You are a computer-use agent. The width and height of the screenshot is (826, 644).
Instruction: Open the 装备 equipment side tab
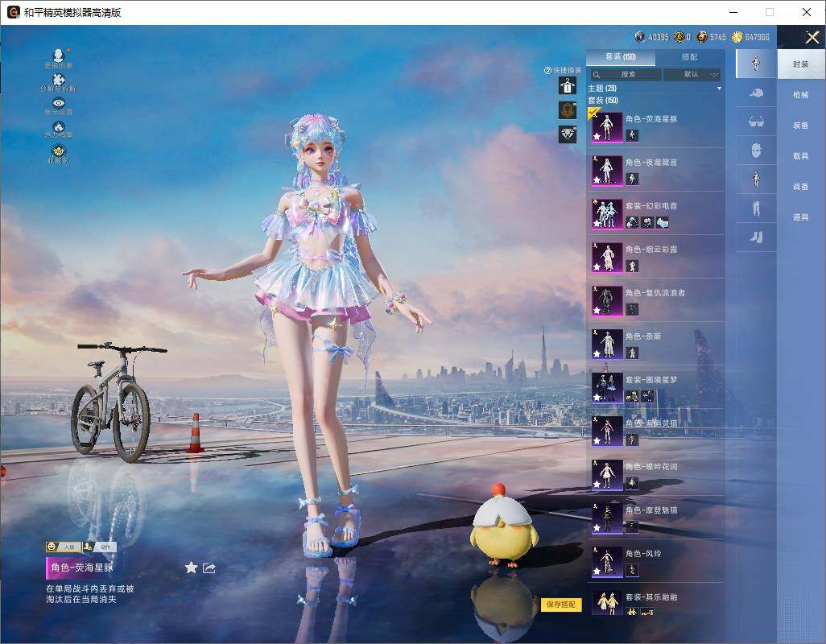tap(801, 126)
